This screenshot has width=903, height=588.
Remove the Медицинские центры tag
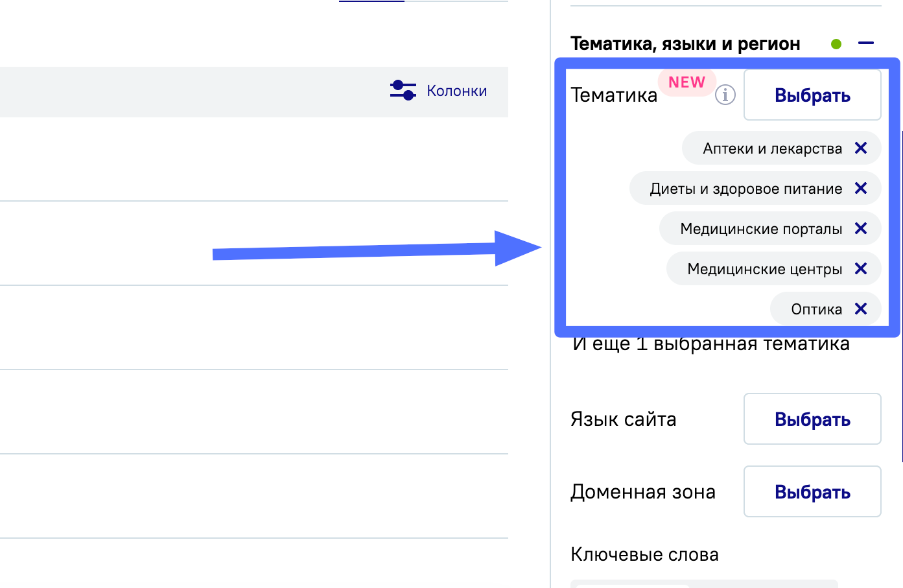pos(861,269)
